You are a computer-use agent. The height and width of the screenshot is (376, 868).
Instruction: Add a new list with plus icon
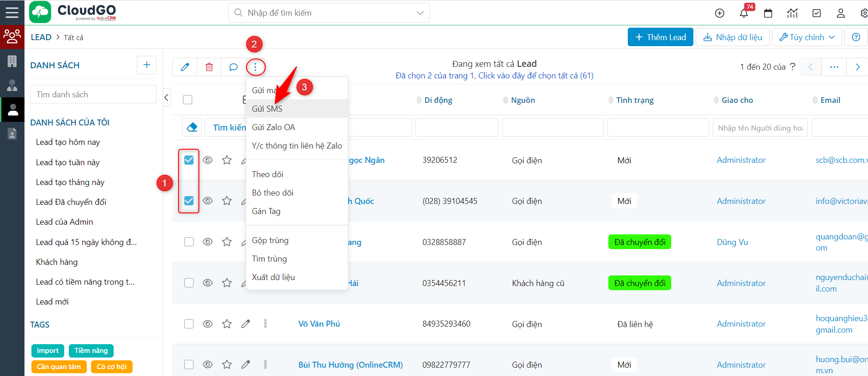coord(146,65)
